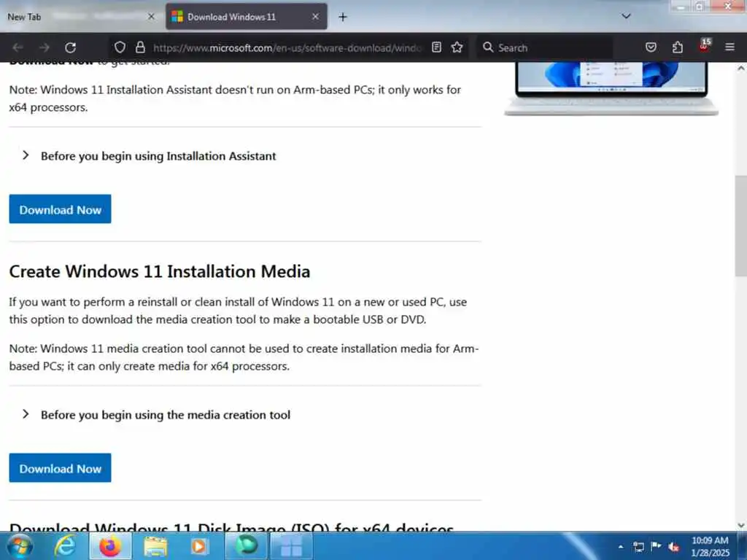Click the green chat app taskbar icon
This screenshot has height=560, width=747.
247,545
